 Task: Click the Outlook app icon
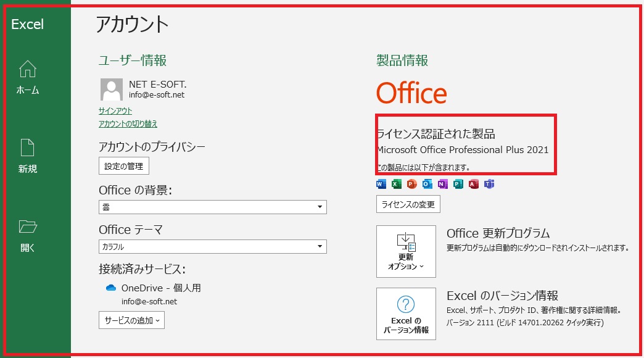pyautogui.click(x=427, y=184)
